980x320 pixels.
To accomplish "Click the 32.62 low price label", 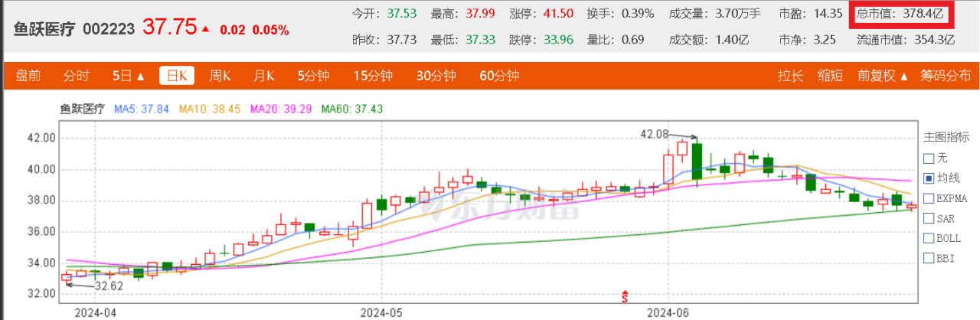I will click(108, 286).
